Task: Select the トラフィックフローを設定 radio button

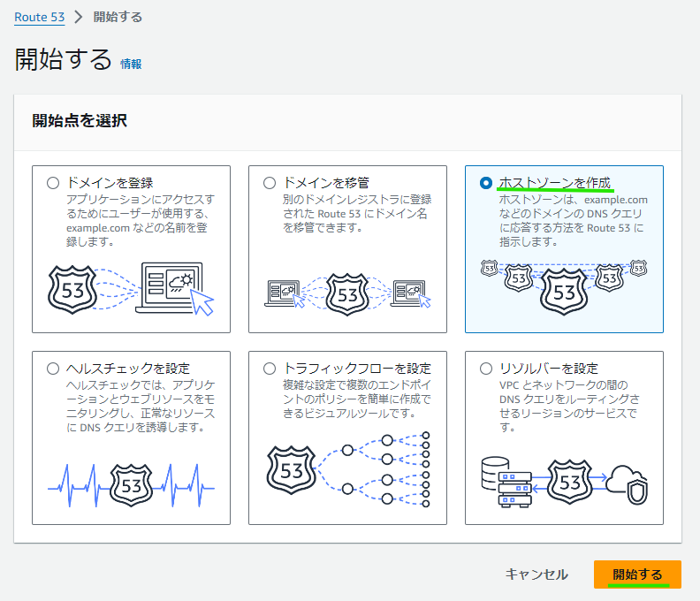Action: click(x=270, y=369)
